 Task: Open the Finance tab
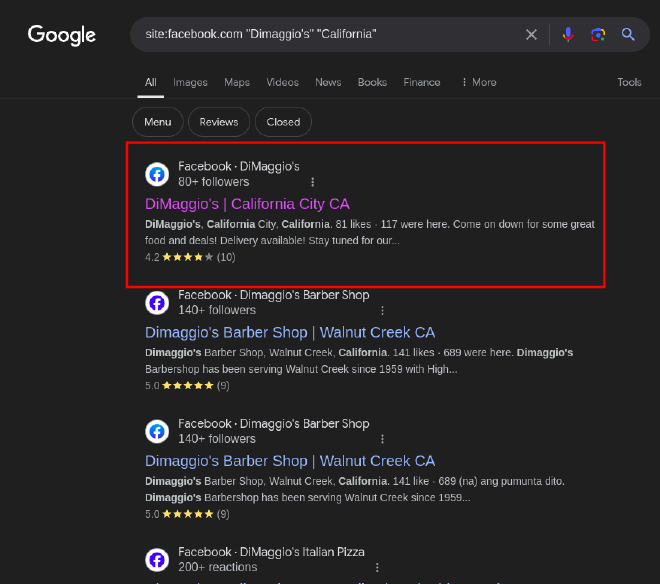tap(422, 82)
